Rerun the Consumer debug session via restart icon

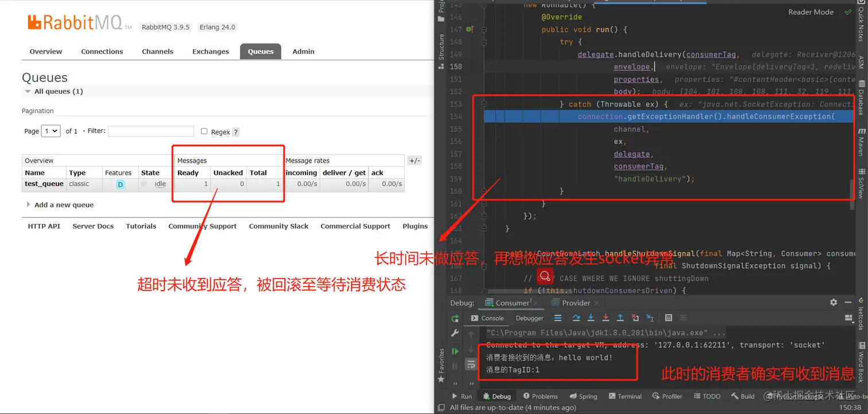[455, 318]
